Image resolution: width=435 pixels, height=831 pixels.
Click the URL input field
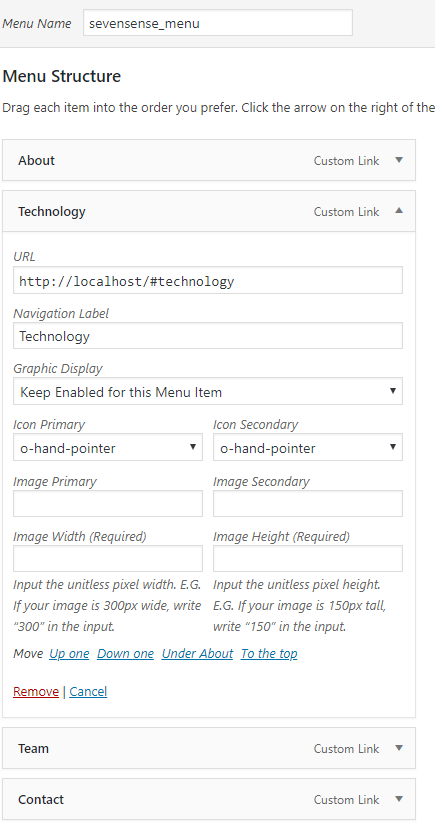click(x=208, y=280)
